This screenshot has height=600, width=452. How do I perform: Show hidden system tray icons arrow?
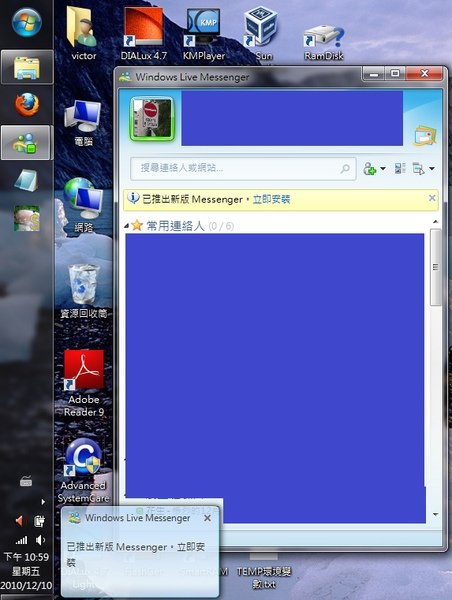43,502
